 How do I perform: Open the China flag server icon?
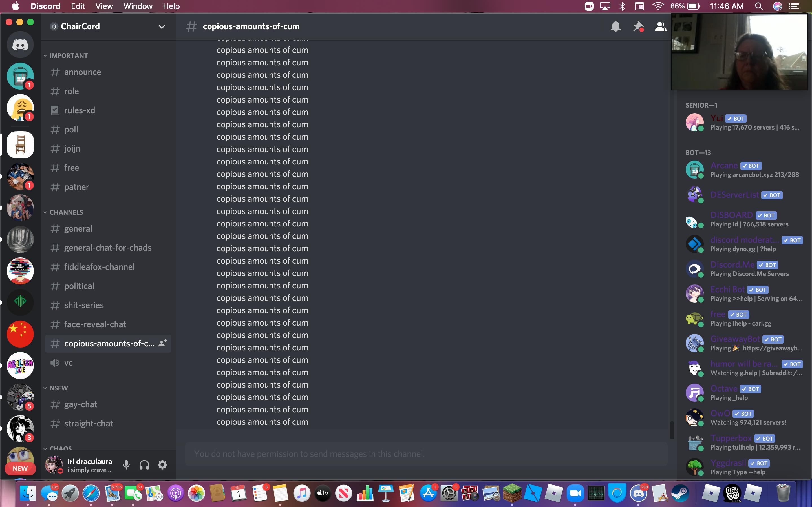(20, 334)
